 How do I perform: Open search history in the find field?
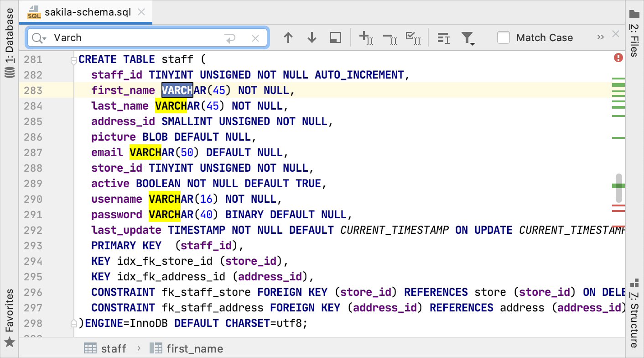[39, 37]
